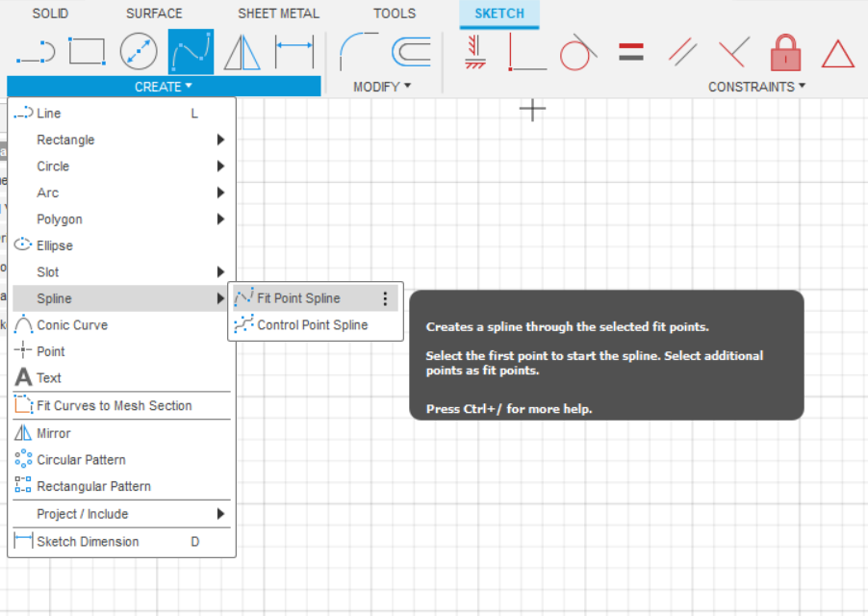Select the Mirror tool in toolbar

click(242, 52)
